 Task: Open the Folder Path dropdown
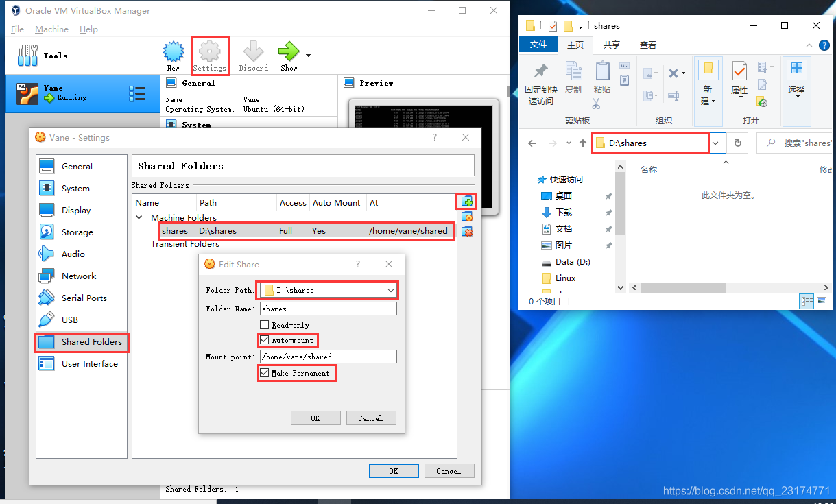(391, 291)
